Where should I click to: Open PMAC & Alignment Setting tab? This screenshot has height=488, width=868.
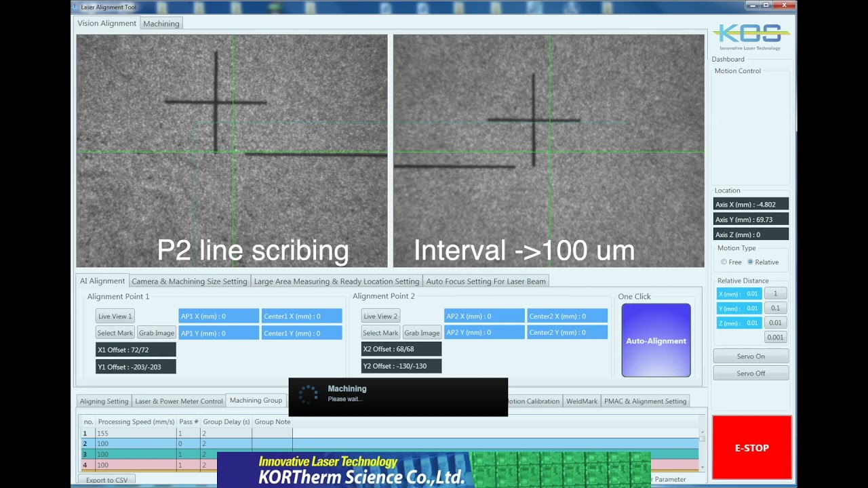pos(645,401)
